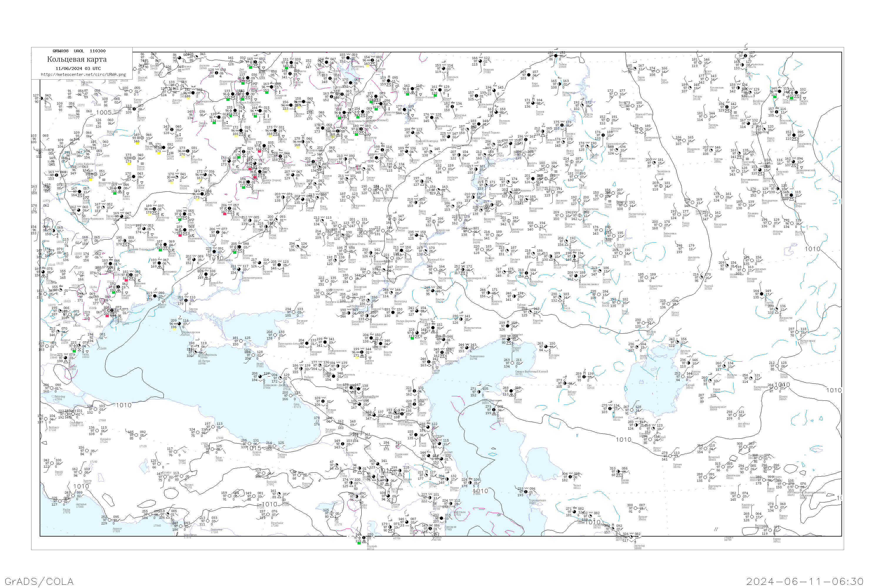
Task: Click the half-filled cloud circle above Минск
Action: 172,130
